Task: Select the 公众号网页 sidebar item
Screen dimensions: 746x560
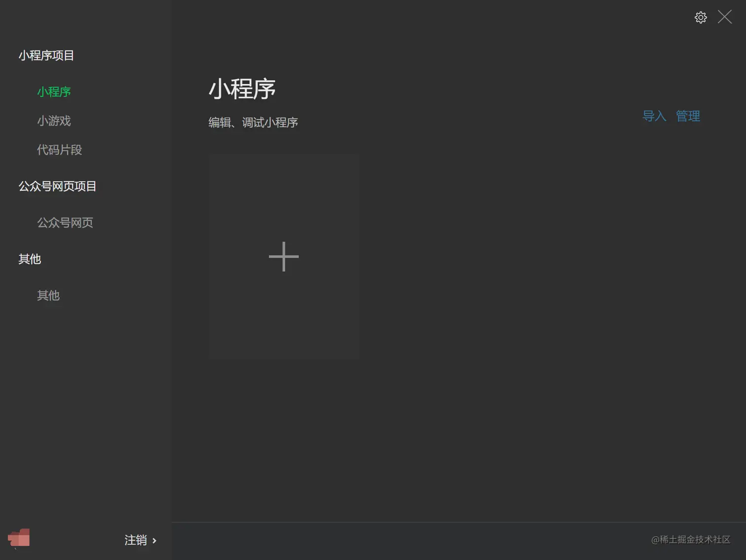Action: coord(65,223)
